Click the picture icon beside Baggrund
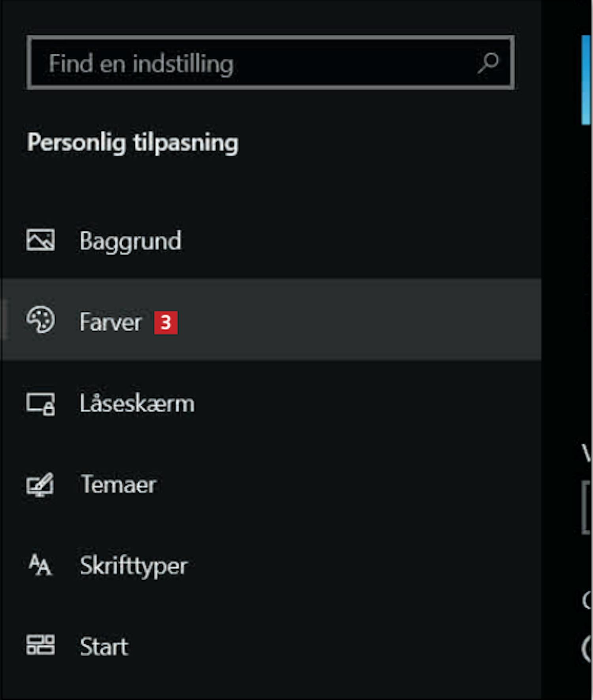The width and height of the screenshot is (593, 700). [x=40, y=240]
